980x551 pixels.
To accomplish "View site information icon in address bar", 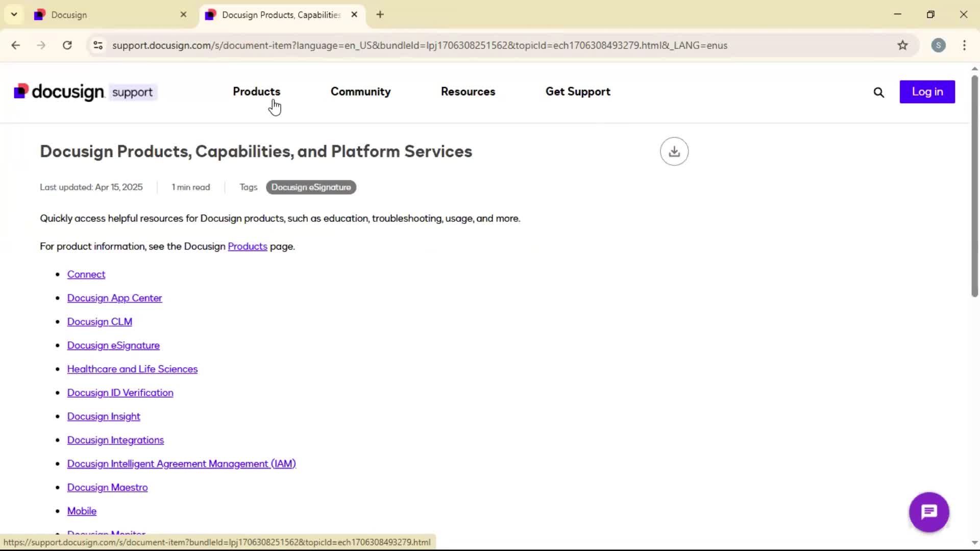I will tap(98, 45).
